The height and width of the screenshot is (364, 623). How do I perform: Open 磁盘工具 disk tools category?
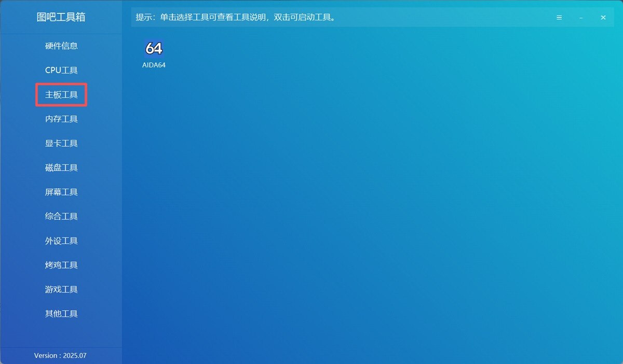[x=61, y=167]
